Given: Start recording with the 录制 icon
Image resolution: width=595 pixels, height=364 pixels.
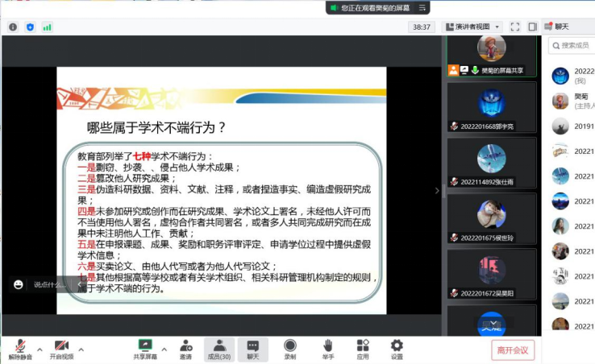Looking at the screenshot, I should click(290, 349).
